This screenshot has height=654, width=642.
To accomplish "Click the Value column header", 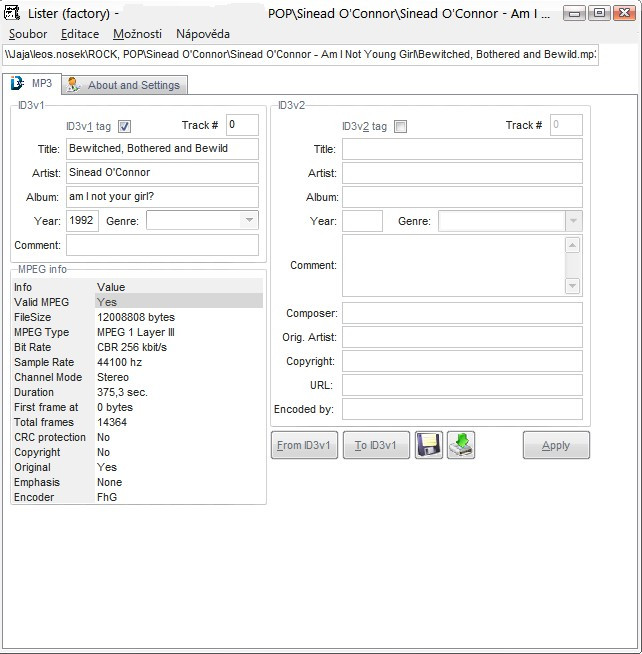I will [x=179, y=287].
